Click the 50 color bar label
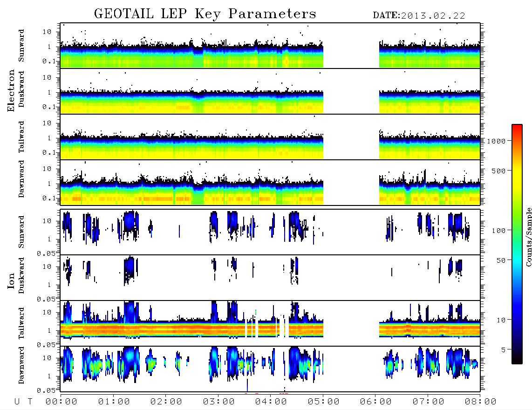Screen dimensions: 532x410 501,260
